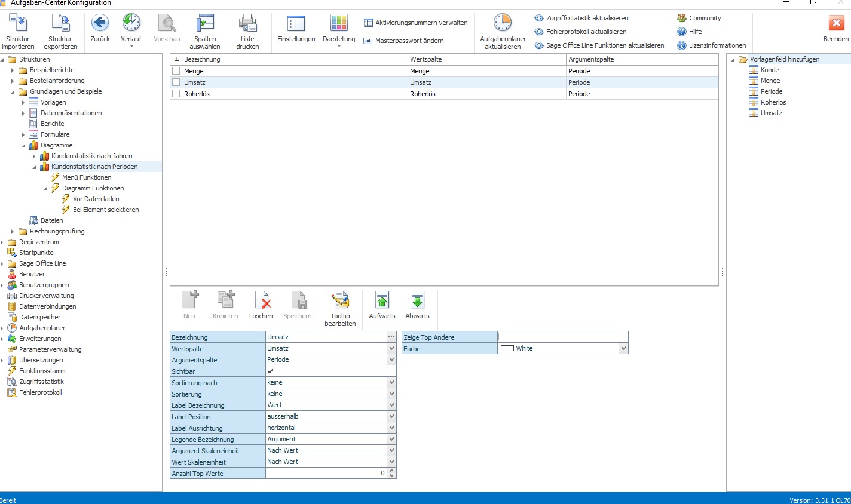Click Zugriffsstatistik aktualisieren
Screen dimensions: 851x504
581,18
